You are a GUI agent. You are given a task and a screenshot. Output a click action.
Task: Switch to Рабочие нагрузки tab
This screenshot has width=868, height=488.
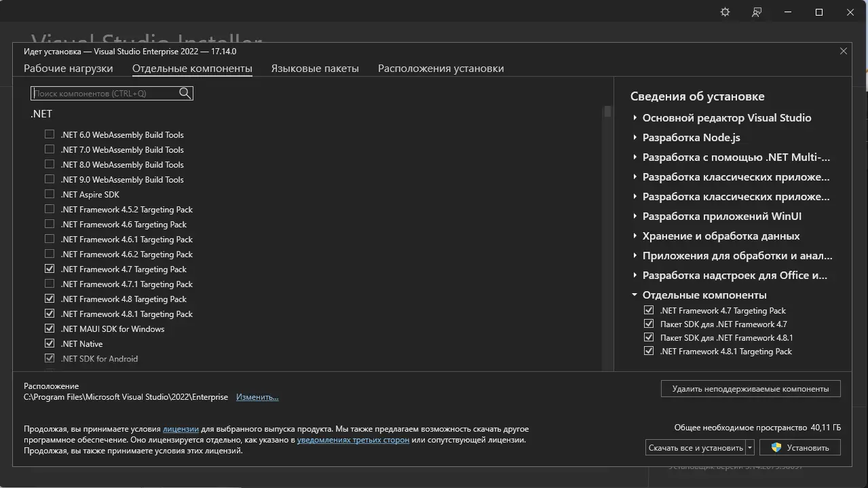(69, 68)
